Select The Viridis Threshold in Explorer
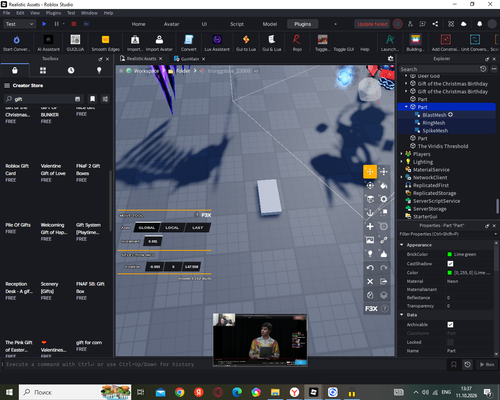Screen dimensions: 500x400 pos(443,146)
